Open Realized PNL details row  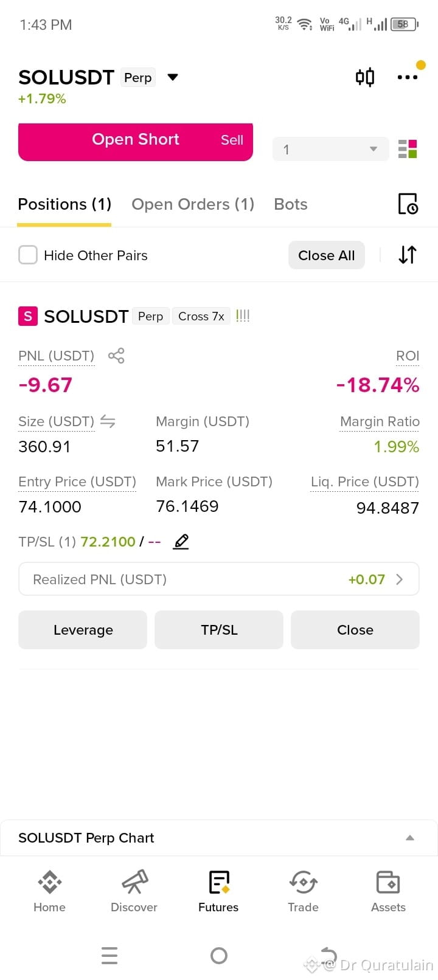click(219, 579)
